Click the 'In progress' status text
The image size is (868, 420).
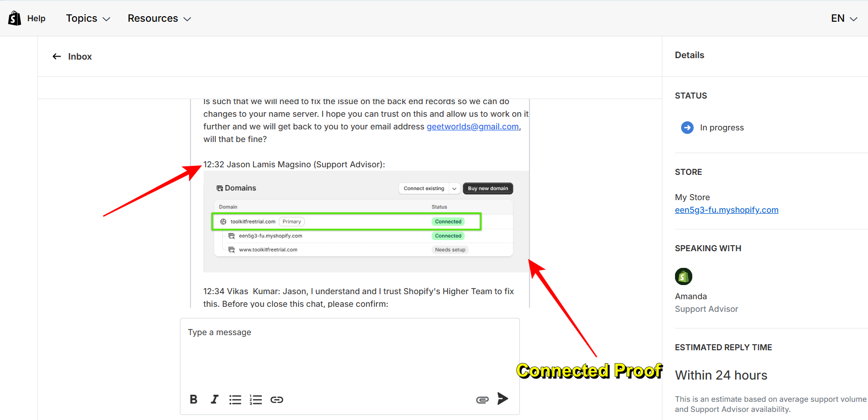722,127
